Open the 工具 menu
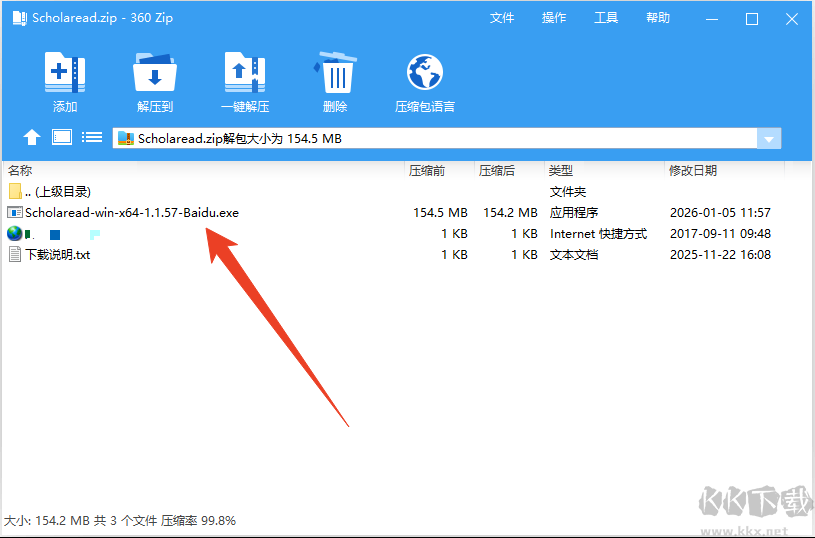The image size is (815, 538). (606, 18)
